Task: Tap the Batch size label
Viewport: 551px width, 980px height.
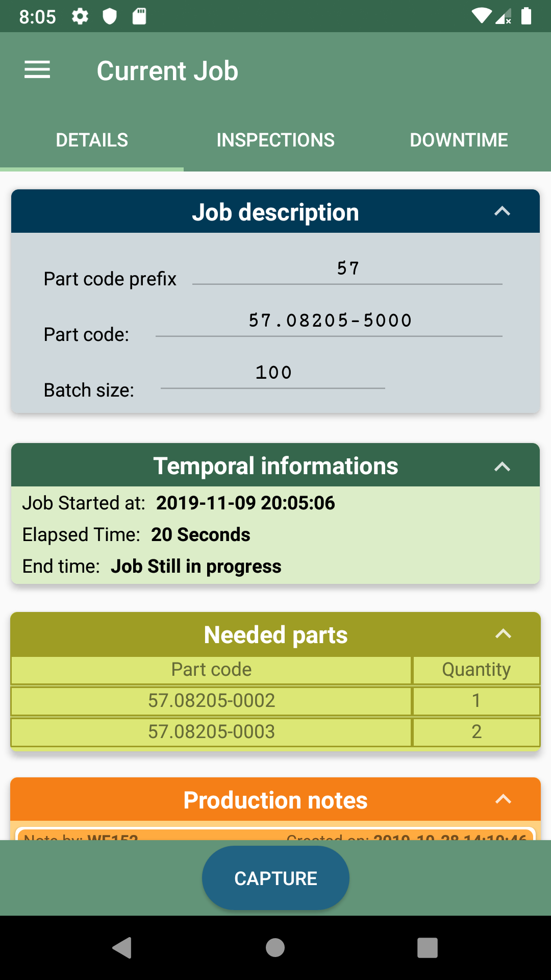Action: [89, 390]
